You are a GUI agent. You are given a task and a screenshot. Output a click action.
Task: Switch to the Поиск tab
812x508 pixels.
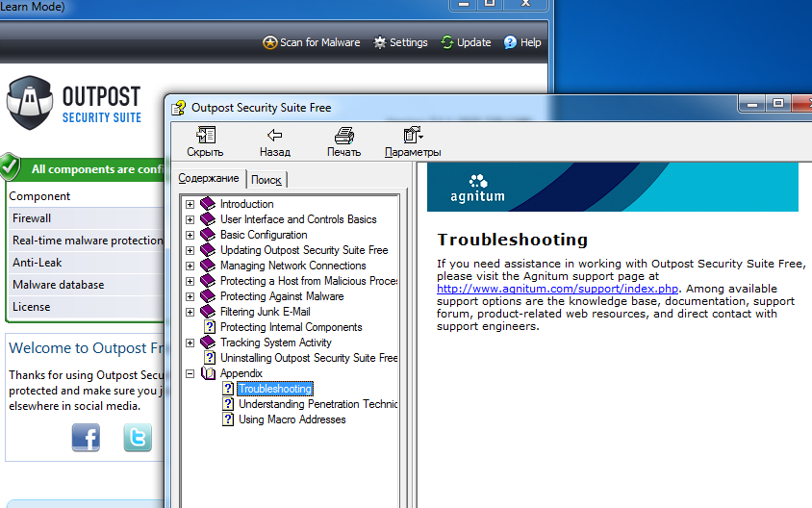266,180
